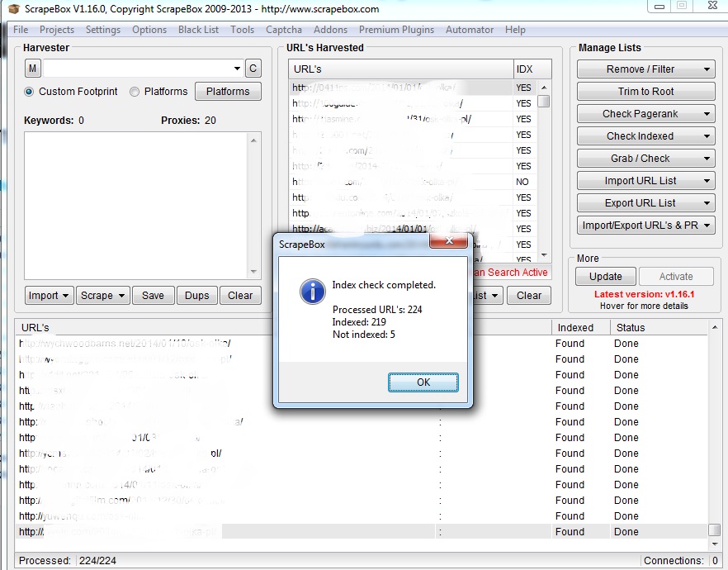Open the Check Indexed dropdown
Image resolution: width=728 pixels, height=570 pixels.
pos(645,136)
